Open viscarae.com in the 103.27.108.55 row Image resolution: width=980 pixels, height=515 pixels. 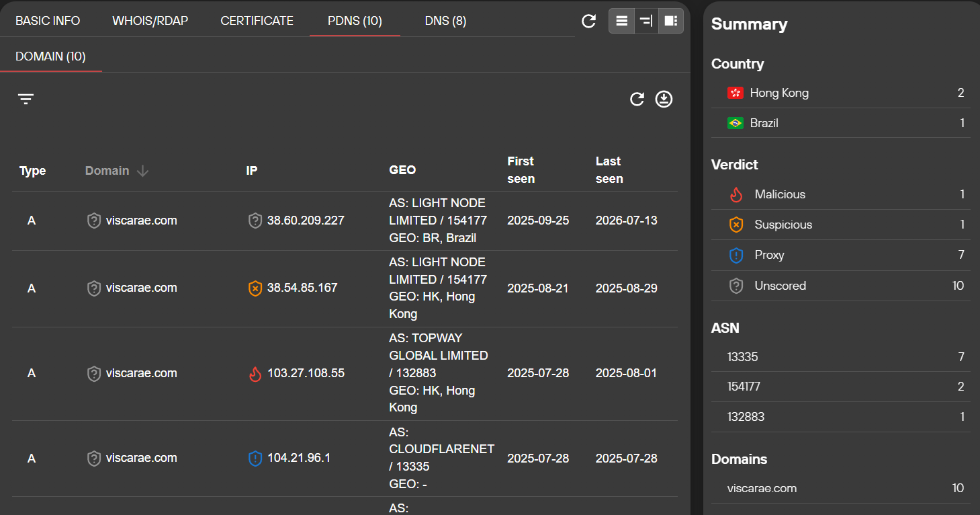coord(142,373)
